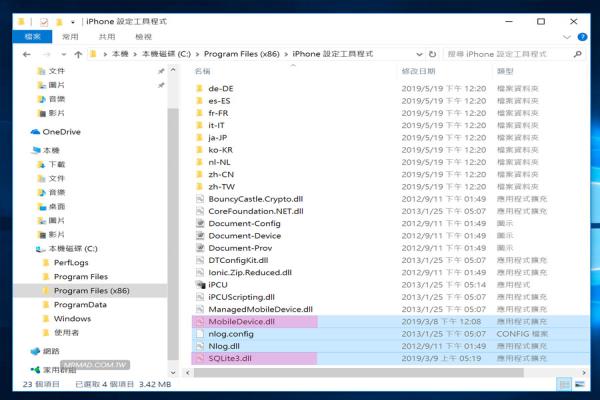Open the Quick Access Toolbar customize dropdown
600x400 pixels.
72,22
